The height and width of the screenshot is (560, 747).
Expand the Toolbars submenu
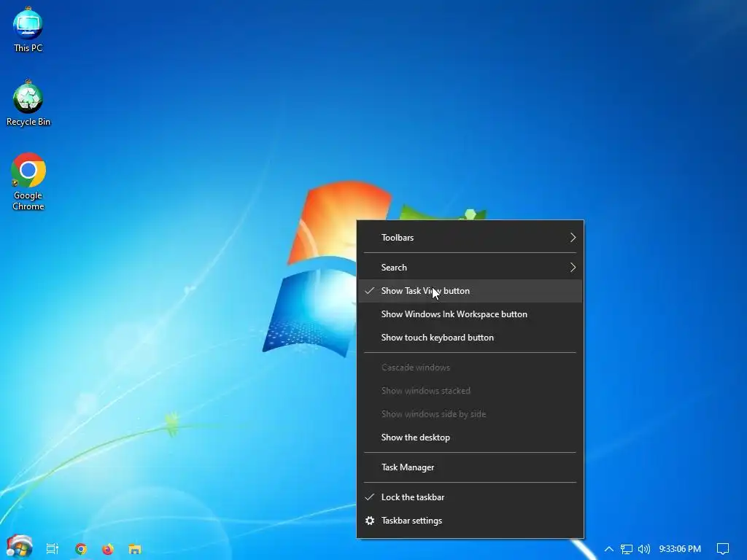point(471,238)
